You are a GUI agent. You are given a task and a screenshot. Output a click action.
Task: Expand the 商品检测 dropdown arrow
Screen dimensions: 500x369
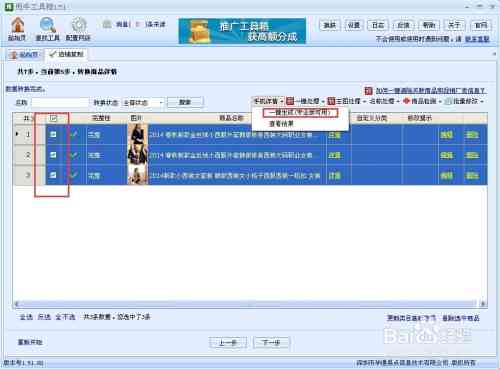pyautogui.click(x=440, y=101)
